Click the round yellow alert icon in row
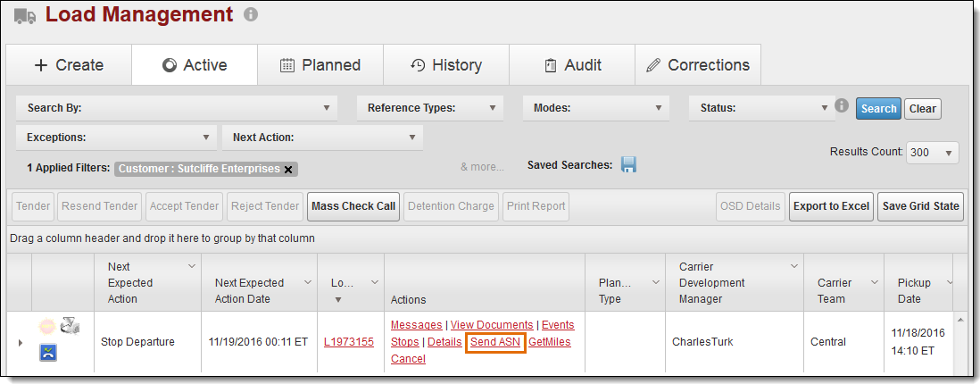980x384 pixels. pyautogui.click(x=47, y=327)
